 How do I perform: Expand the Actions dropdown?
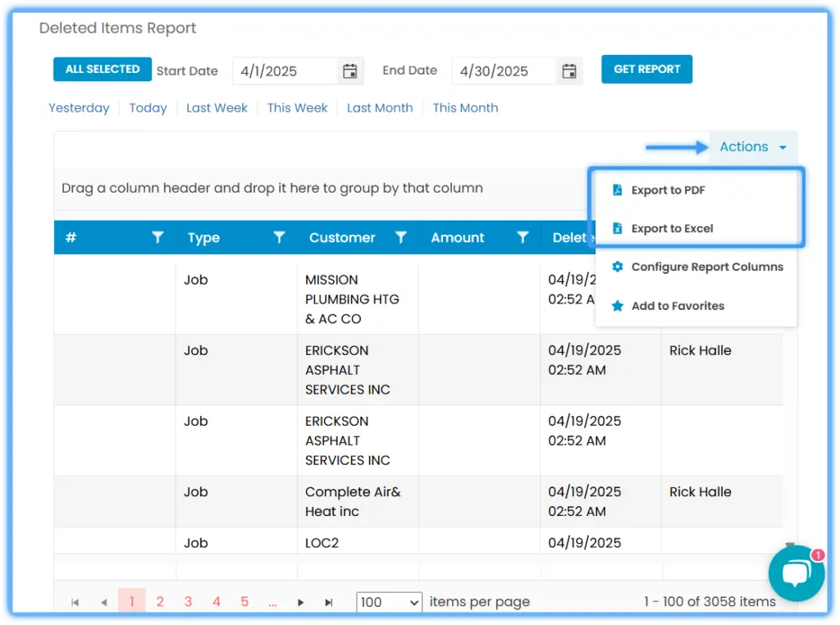[753, 147]
